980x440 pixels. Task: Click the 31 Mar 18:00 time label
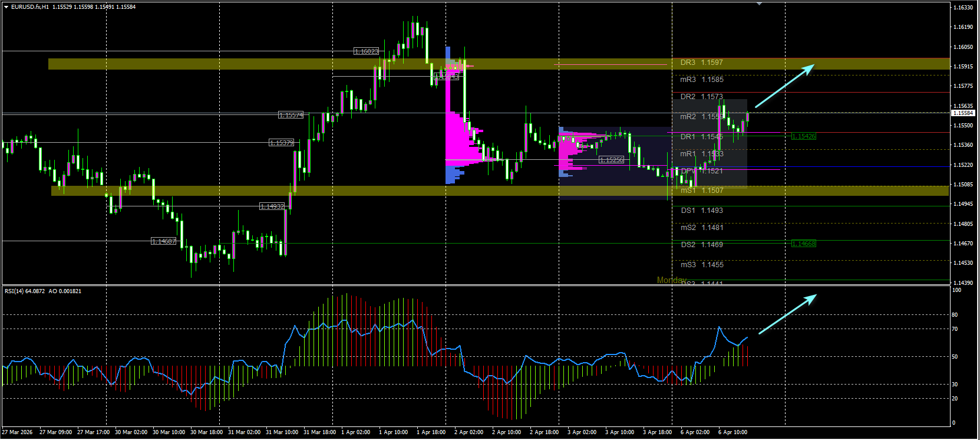click(320, 432)
